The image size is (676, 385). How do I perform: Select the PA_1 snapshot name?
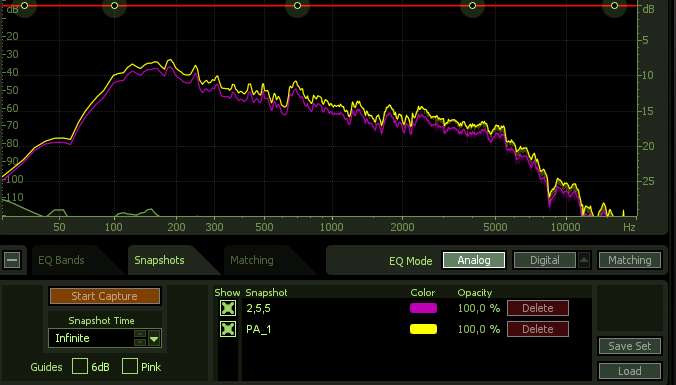point(259,329)
